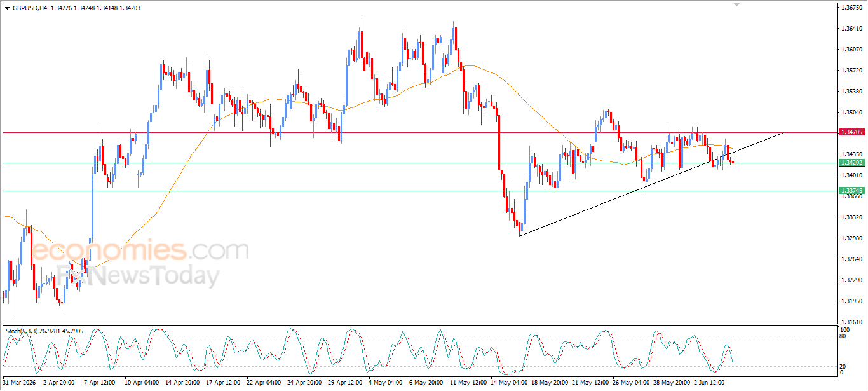
Task: Click the 1.34350 price axis label
Action: coord(852,154)
